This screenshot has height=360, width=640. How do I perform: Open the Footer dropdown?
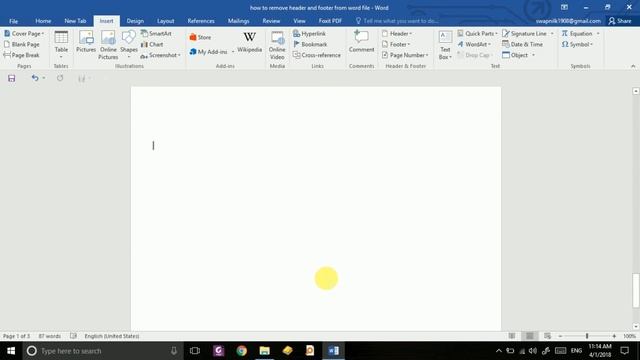396,44
